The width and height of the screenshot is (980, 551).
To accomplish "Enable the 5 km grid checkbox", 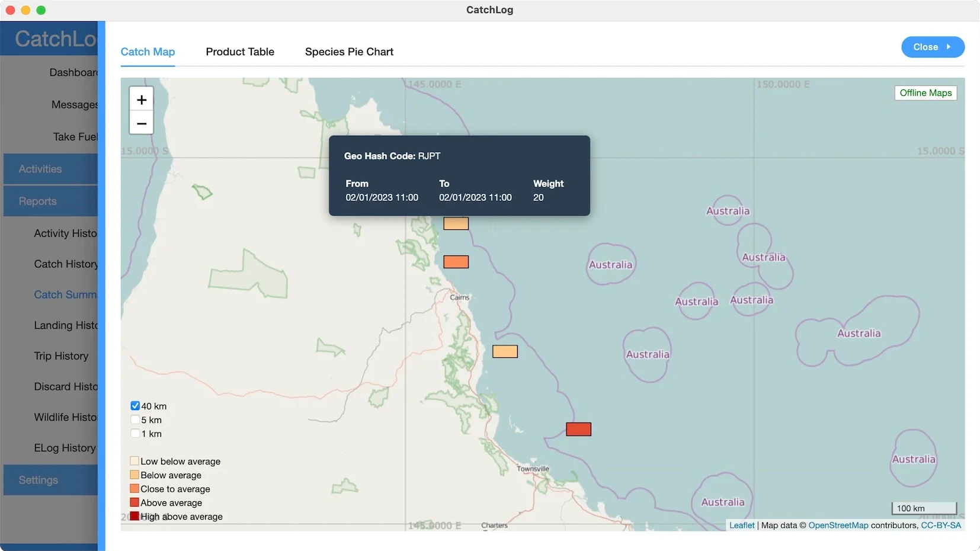I will (x=135, y=419).
